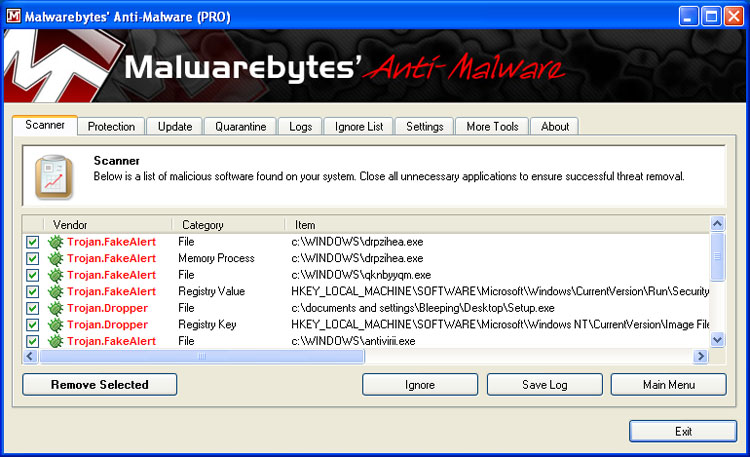Open the About tab
Screen dimensions: 750x457
(x=555, y=127)
